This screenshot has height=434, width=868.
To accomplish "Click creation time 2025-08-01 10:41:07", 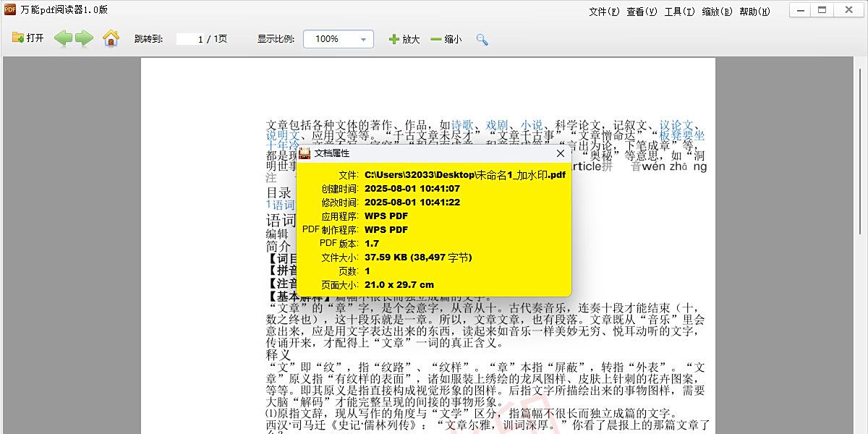I will pos(412,188).
